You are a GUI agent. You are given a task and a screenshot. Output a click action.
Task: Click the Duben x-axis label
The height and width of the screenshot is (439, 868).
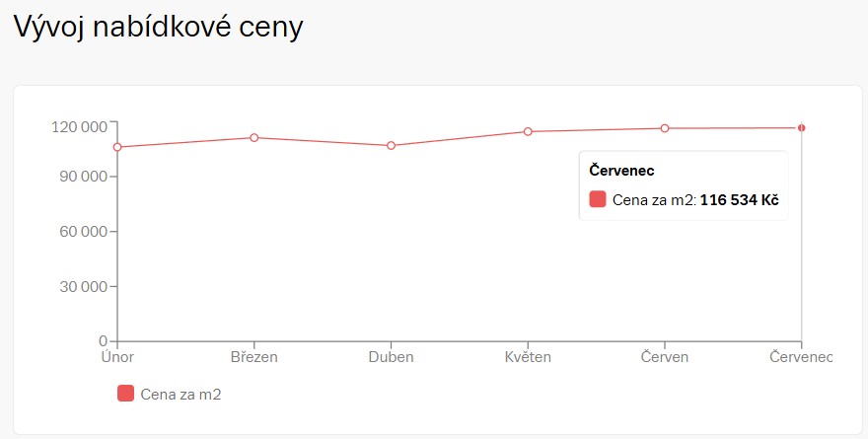(x=391, y=357)
